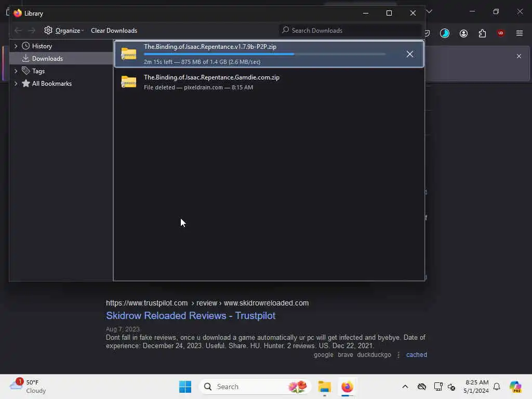Click the cloud sync tray icon

pyautogui.click(x=422, y=387)
